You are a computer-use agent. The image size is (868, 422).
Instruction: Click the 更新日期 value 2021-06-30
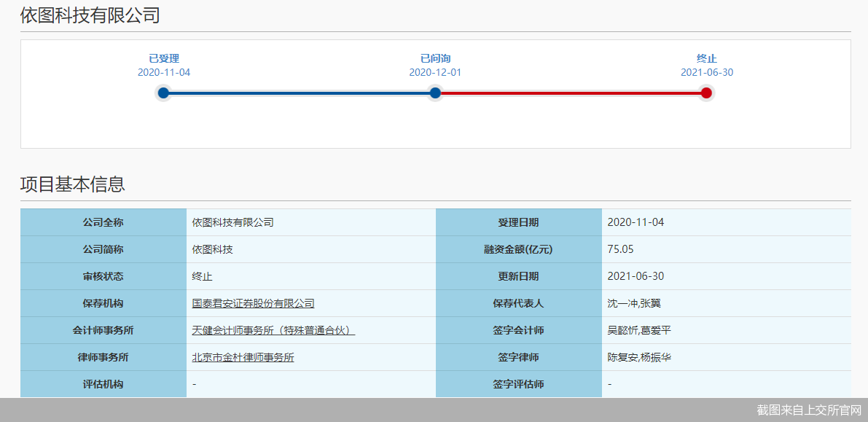point(636,276)
